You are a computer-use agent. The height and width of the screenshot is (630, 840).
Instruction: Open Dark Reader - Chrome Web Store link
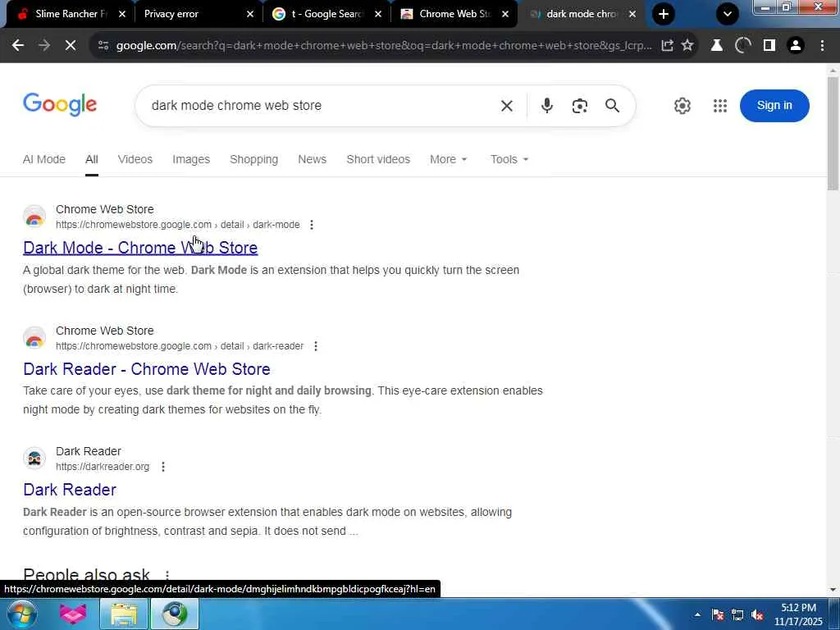click(147, 369)
